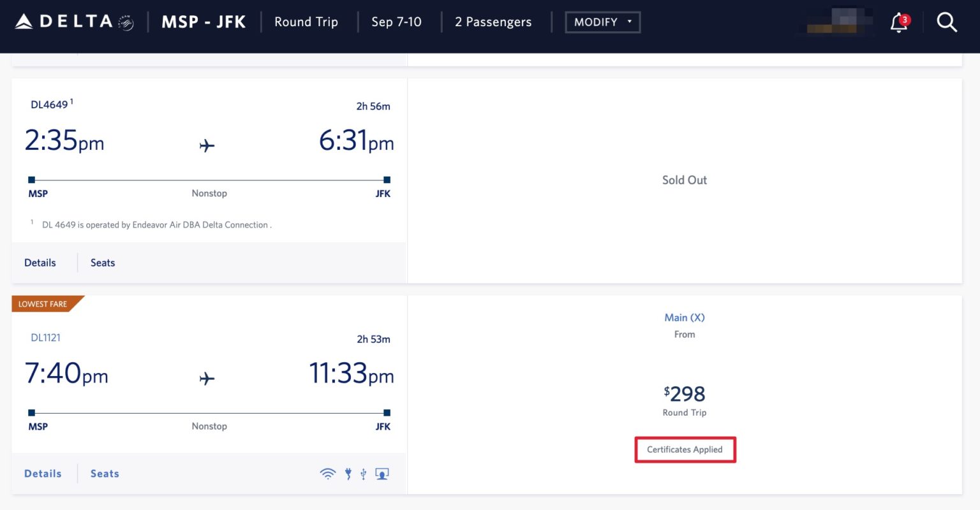The height and width of the screenshot is (510, 980).
Task: Click the $298 Round Trip fare
Action: (x=685, y=394)
